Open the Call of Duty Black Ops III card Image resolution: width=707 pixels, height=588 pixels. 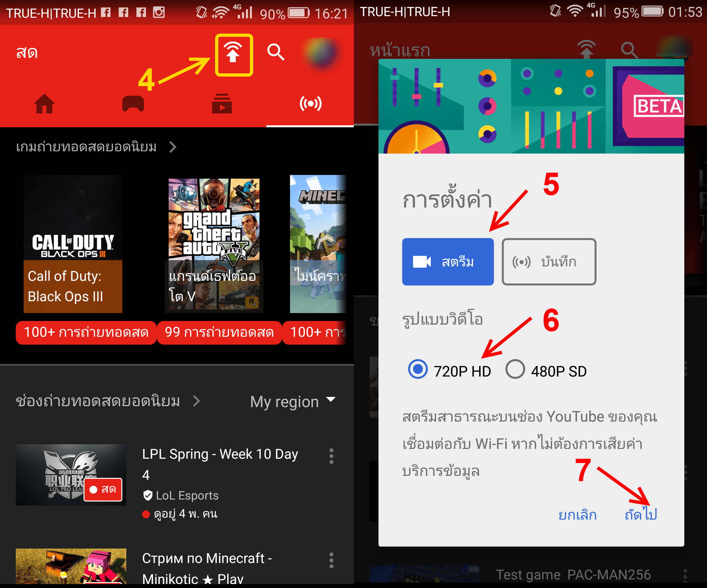(x=73, y=244)
